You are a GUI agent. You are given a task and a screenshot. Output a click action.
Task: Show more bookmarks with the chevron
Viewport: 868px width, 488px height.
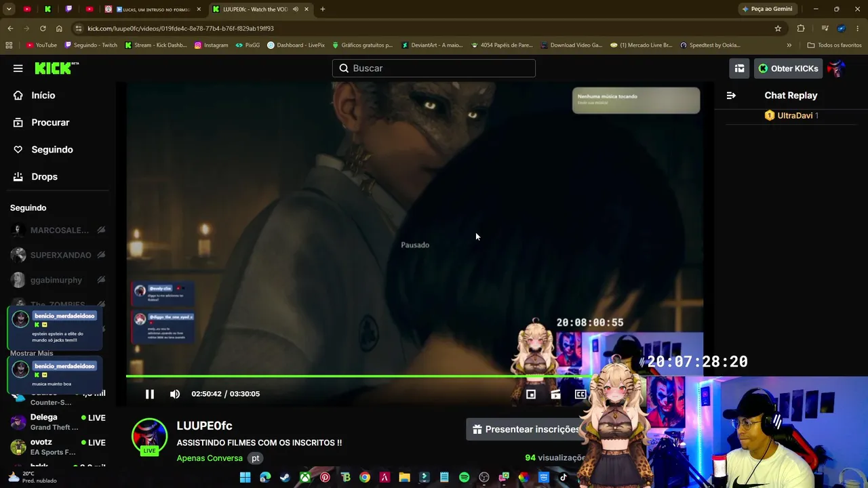point(789,45)
